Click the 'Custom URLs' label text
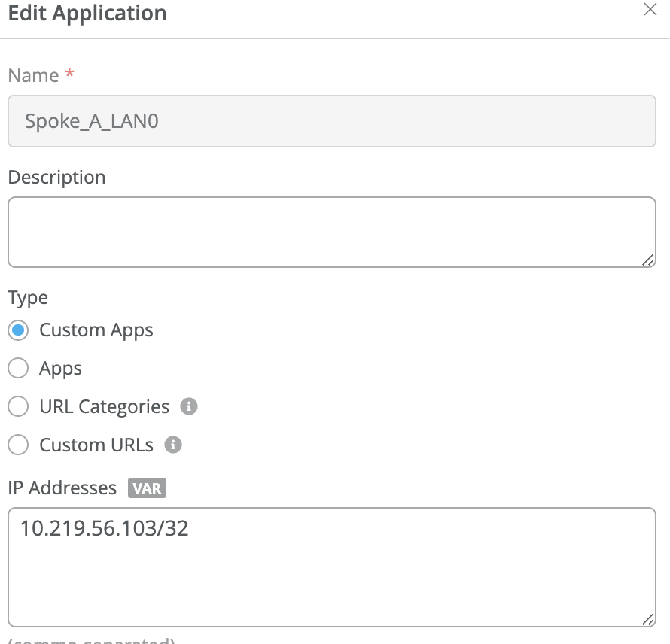Viewport: 670px width, 644px height. click(96, 445)
